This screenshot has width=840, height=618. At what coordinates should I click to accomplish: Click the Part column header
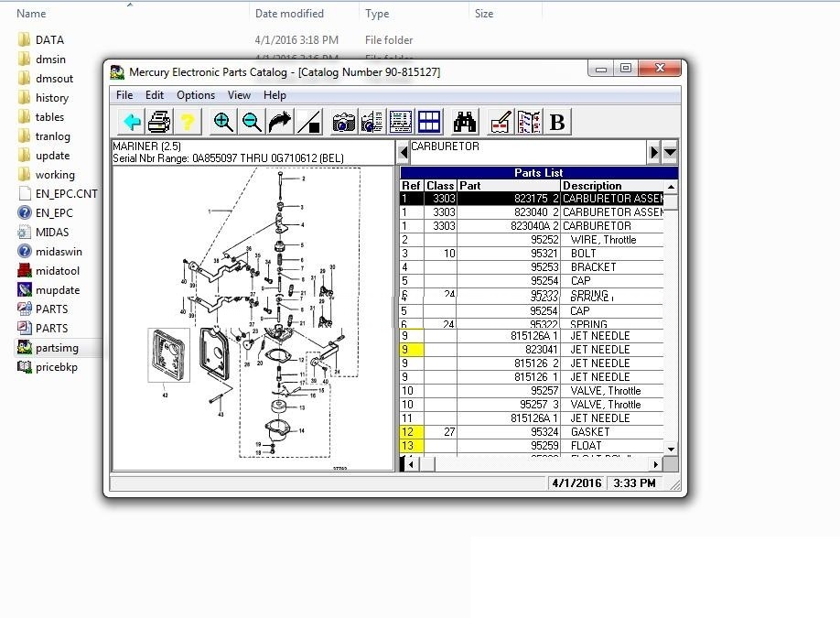[x=509, y=186]
